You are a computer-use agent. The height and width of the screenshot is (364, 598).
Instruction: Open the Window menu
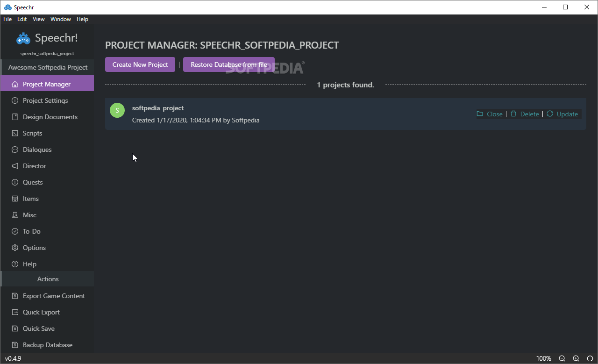click(x=61, y=19)
